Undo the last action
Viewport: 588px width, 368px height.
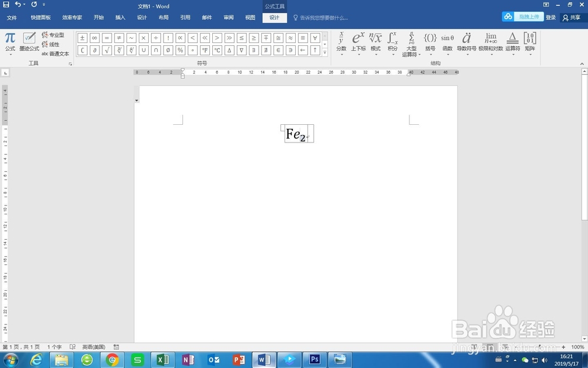18,5
